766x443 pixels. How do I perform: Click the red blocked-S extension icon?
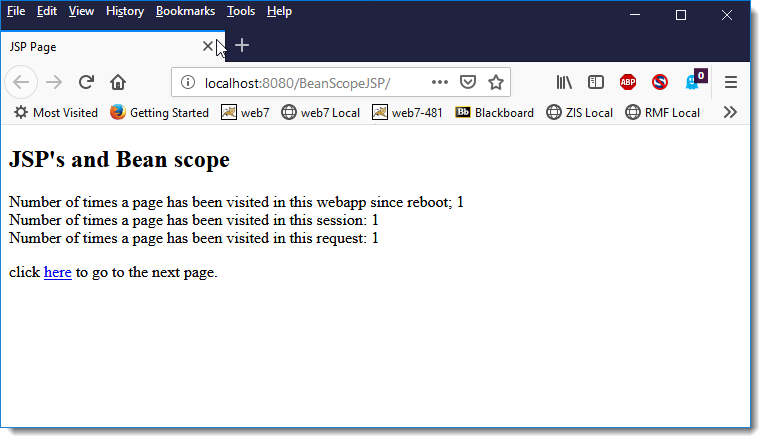point(660,82)
